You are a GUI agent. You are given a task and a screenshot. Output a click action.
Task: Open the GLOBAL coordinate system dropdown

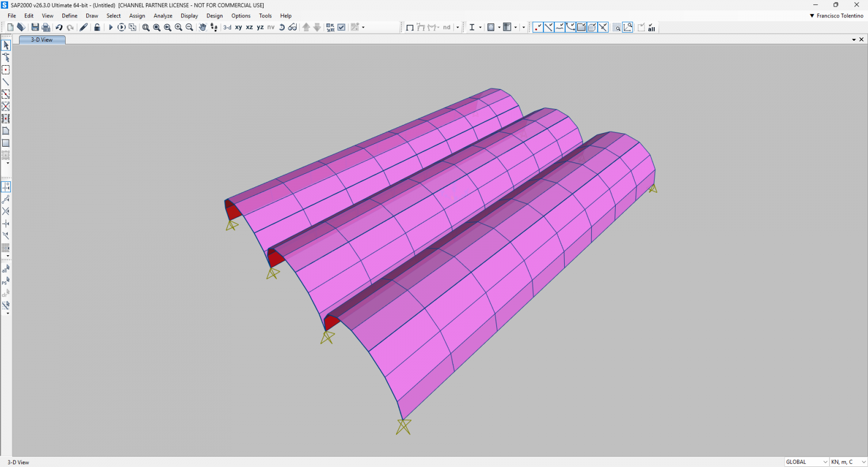tap(806, 462)
